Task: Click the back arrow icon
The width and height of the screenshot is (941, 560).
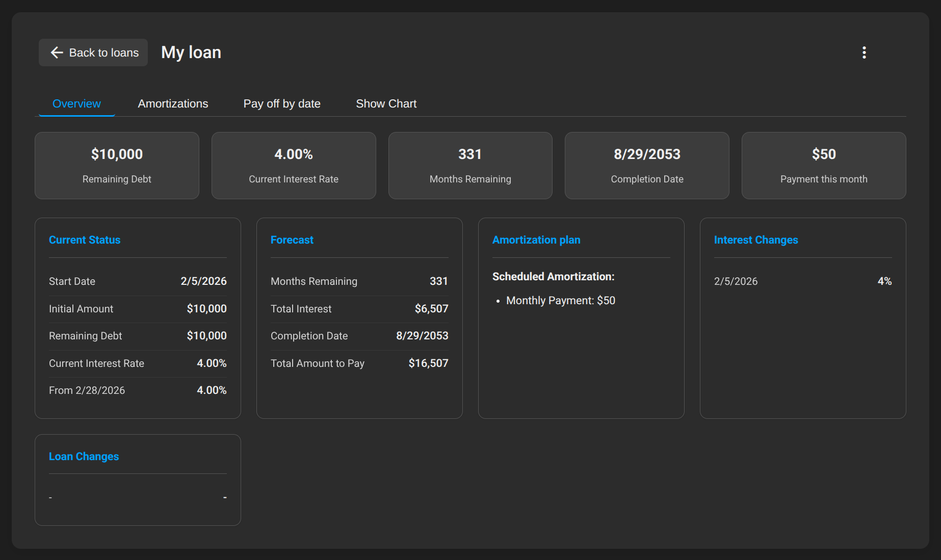Action: (57, 52)
